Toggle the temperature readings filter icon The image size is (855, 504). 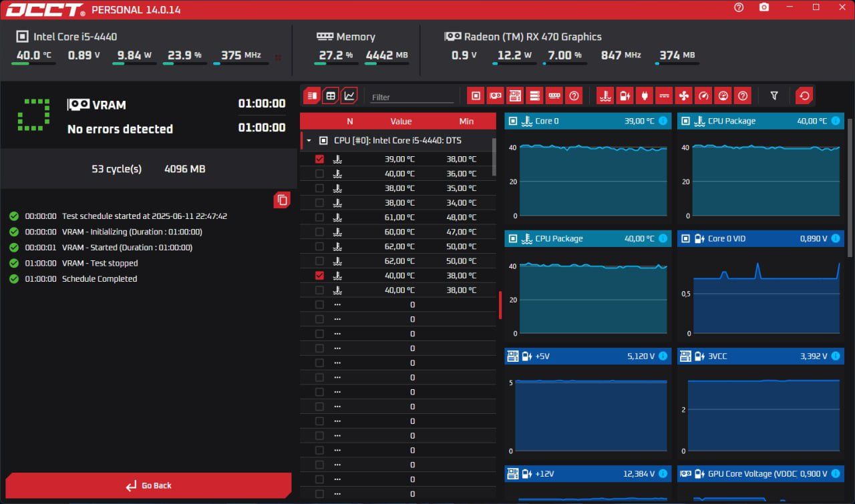(x=605, y=95)
